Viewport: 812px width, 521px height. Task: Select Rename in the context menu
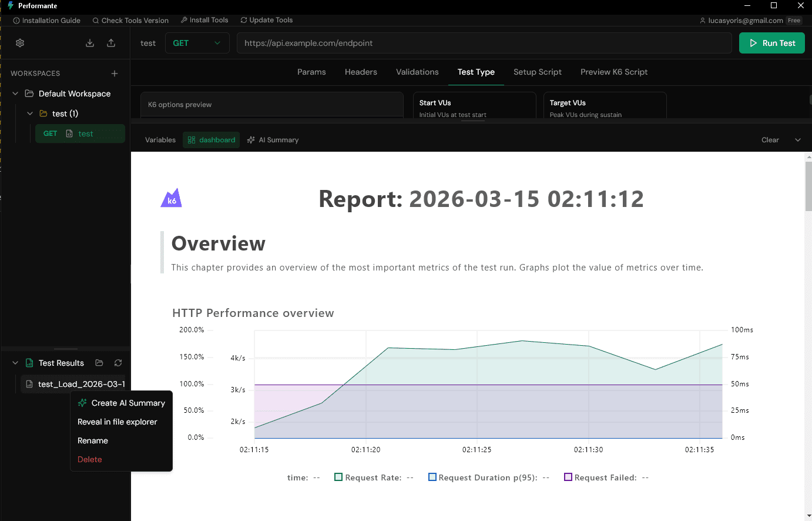93,440
